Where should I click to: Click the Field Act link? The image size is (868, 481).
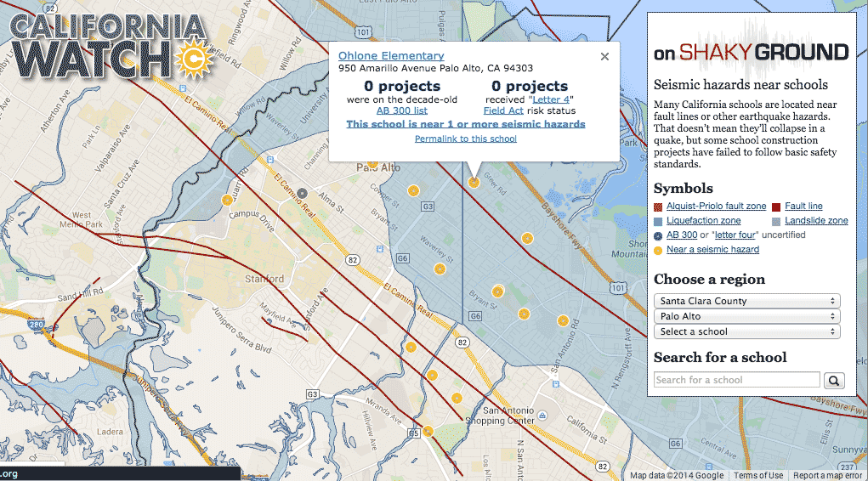pos(503,110)
